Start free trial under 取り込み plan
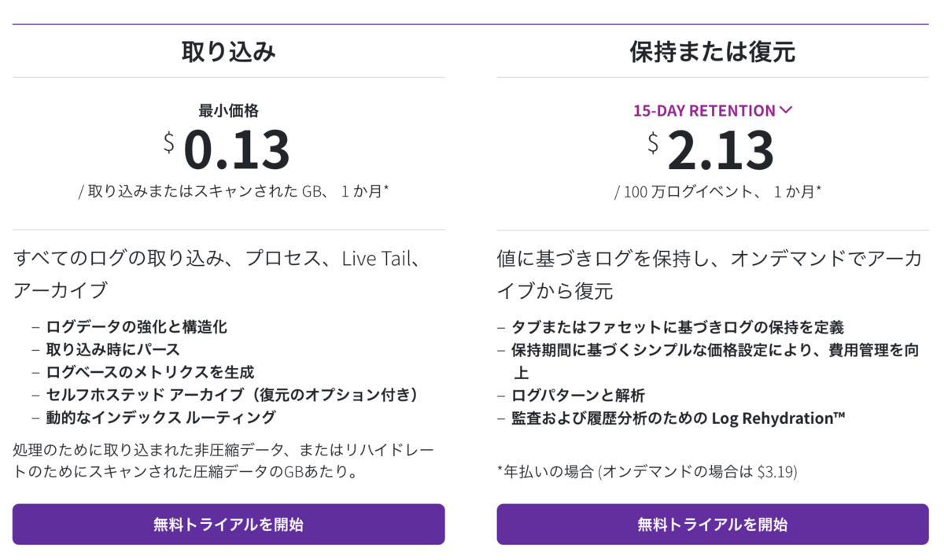Image resolution: width=944 pixels, height=560 pixels. [x=228, y=525]
